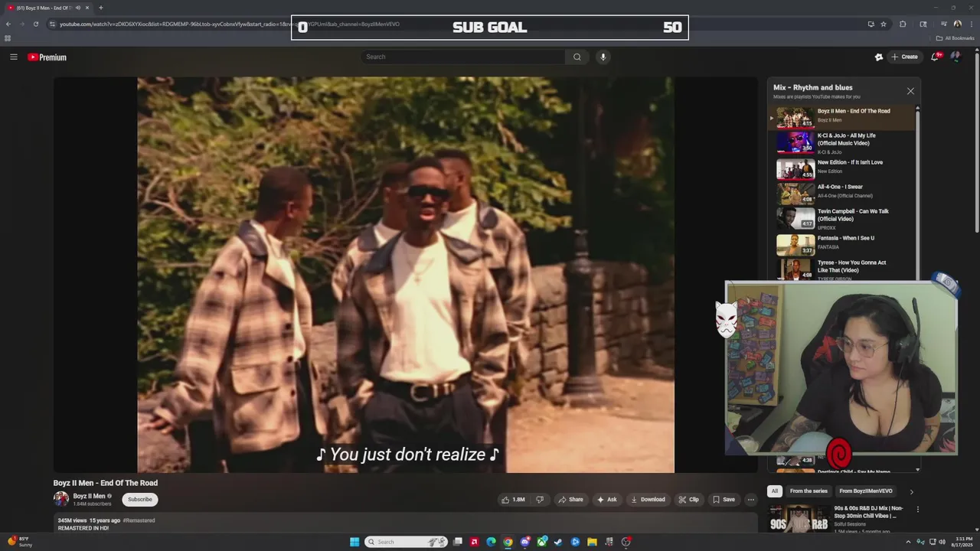Viewport: 980px width, 551px height.
Task: Play All-4-One - I Swear from the mix
Action: click(x=842, y=193)
